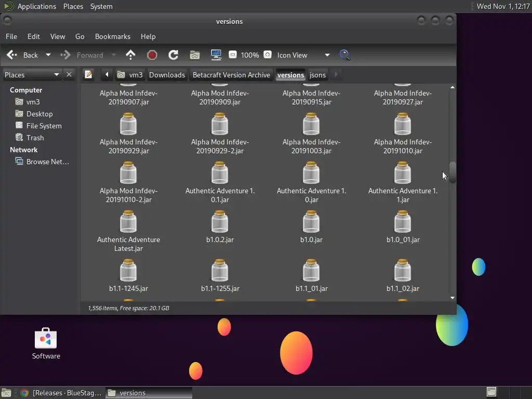Click the red Stop loading icon
The height and width of the screenshot is (399, 532).
coord(152,55)
